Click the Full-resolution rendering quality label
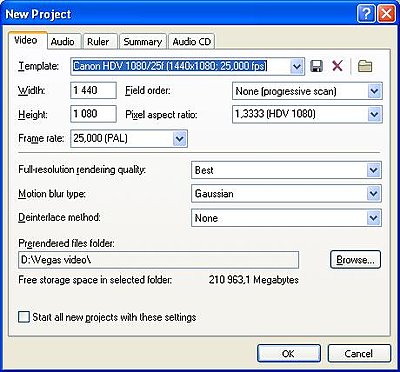This screenshot has height=372, width=400. (82, 170)
